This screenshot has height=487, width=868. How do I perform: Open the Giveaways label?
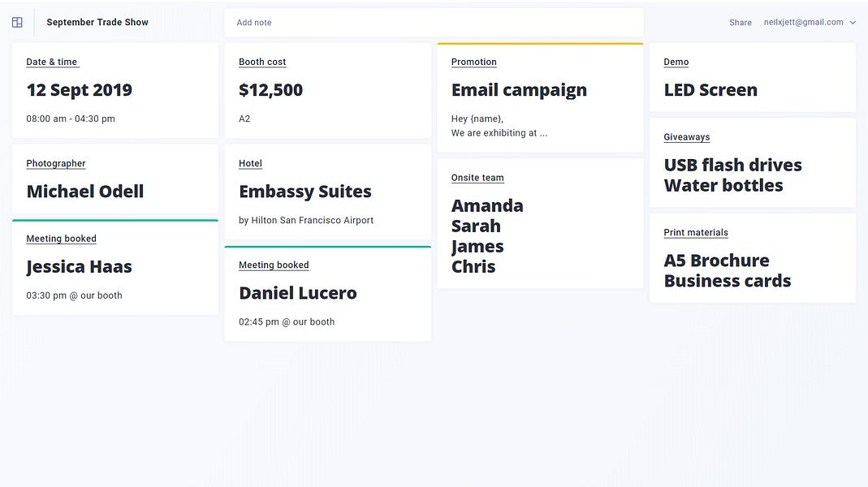click(x=686, y=137)
